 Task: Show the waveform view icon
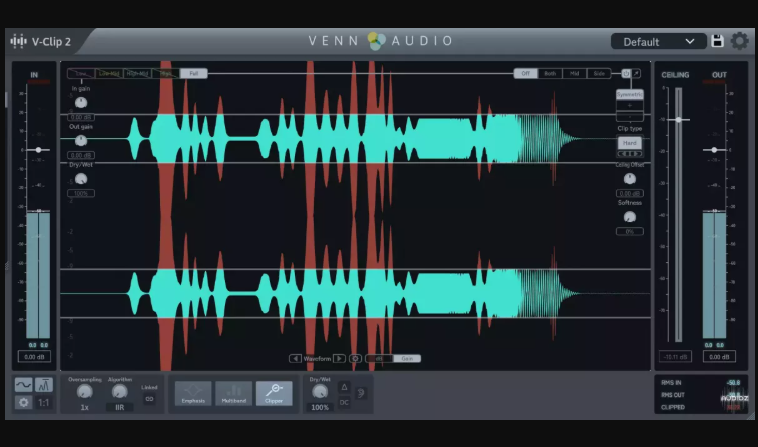23,385
